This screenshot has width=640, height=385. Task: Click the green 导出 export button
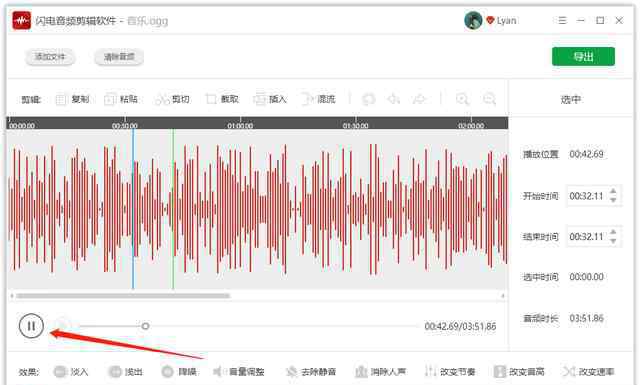[583, 56]
